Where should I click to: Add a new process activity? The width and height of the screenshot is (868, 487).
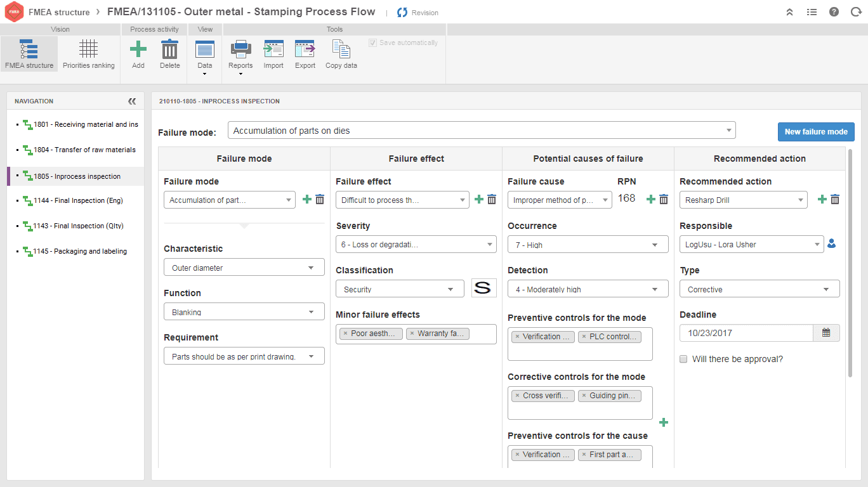[138, 54]
